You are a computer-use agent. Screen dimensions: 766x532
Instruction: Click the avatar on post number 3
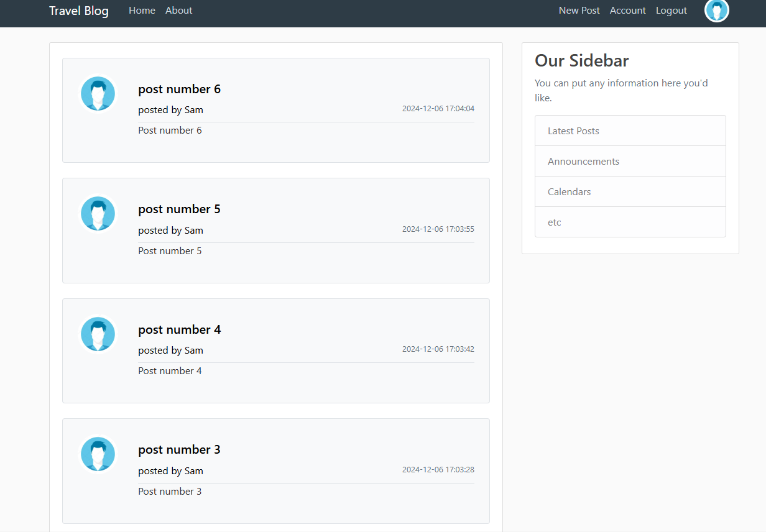coord(98,454)
